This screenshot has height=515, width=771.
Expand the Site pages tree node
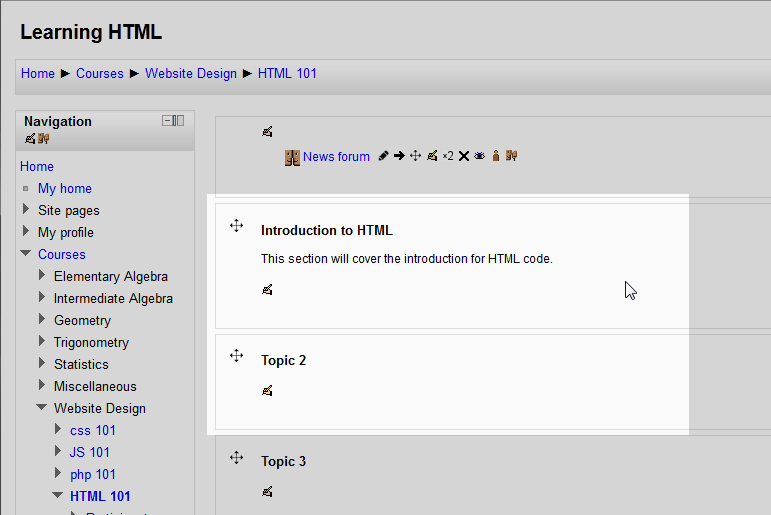click(x=26, y=210)
